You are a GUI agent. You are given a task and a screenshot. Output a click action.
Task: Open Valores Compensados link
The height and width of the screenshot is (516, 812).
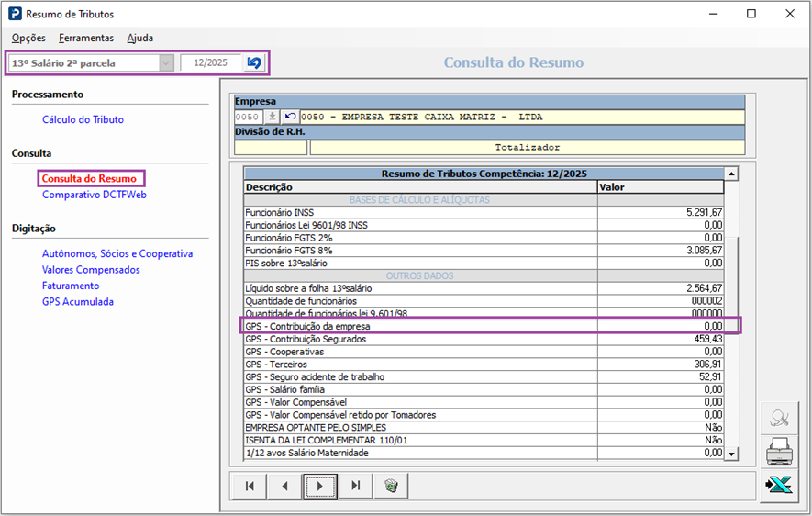click(91, 270)
